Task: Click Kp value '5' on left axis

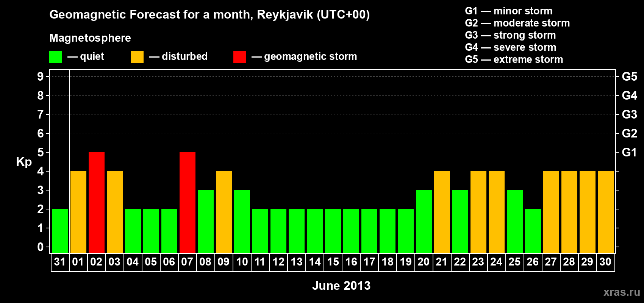Action: (x=41, y=152)
